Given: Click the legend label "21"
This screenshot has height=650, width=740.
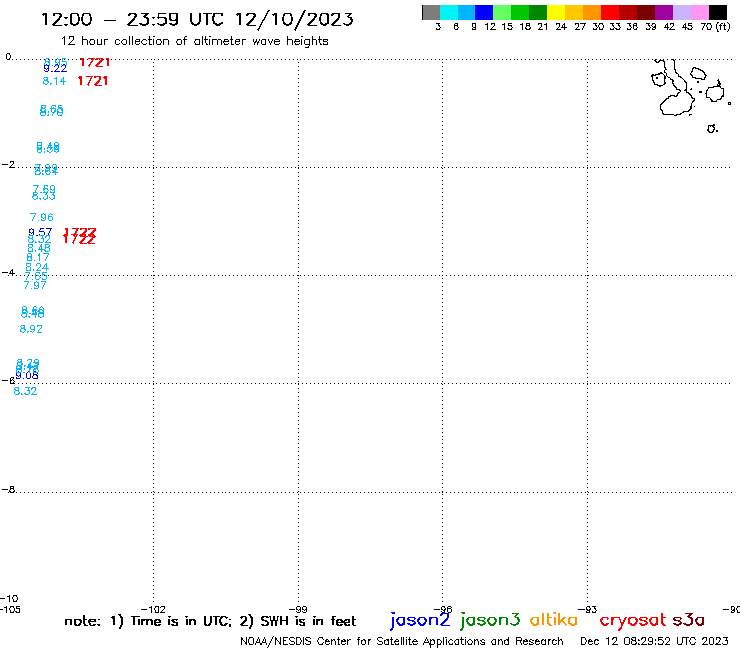Looking at the screenshot, I should (x=543, y=27).
